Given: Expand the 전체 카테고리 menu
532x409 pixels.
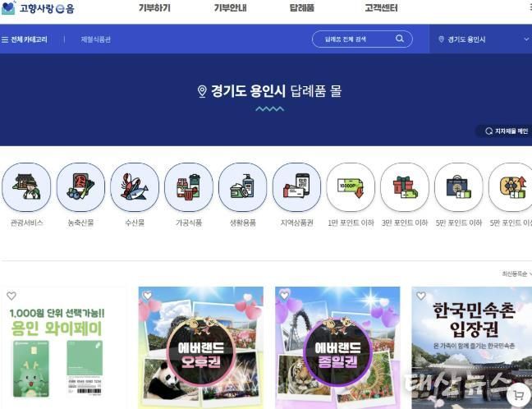Looking at the screenshot, I should pyautogui.click(x=25, y=39).
